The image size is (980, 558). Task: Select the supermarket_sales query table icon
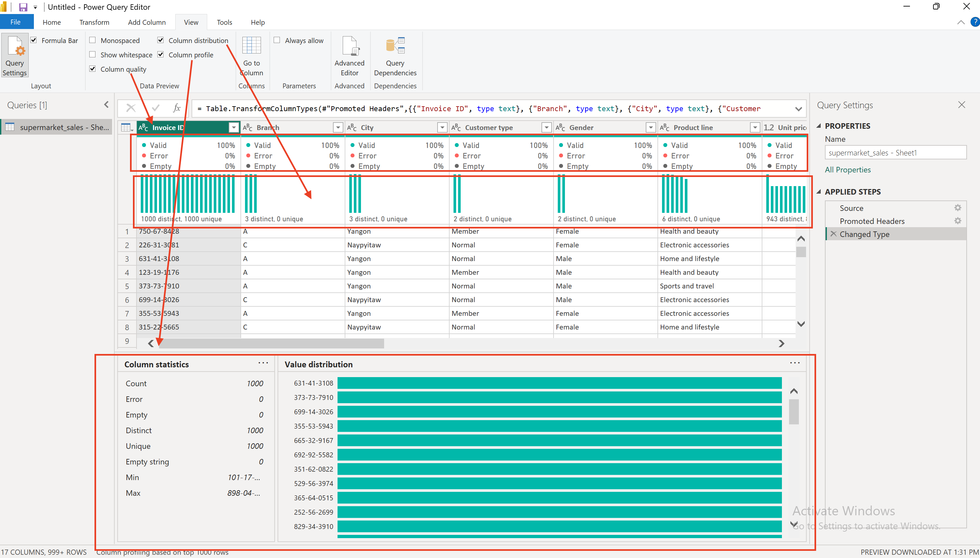(x=10, y=127)
